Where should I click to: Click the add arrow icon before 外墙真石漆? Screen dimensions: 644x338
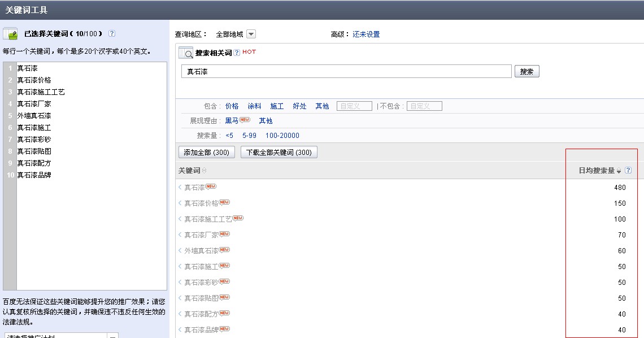180,250
